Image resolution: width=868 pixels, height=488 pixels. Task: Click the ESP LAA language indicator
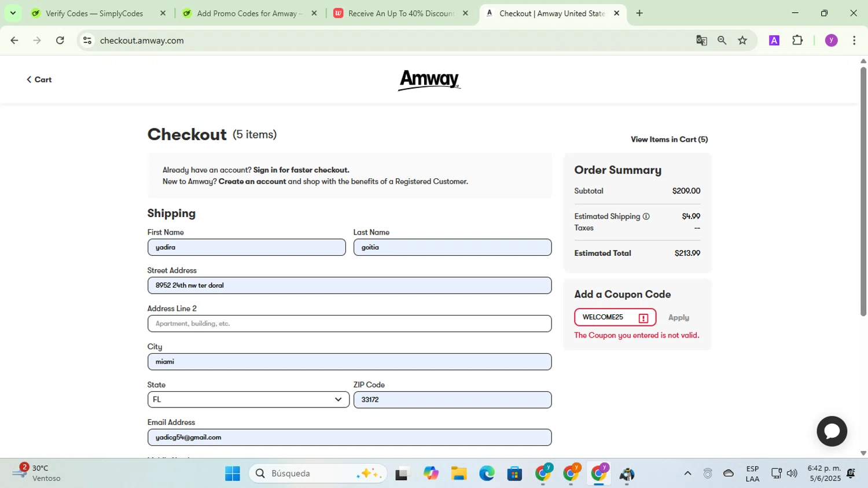752,474
